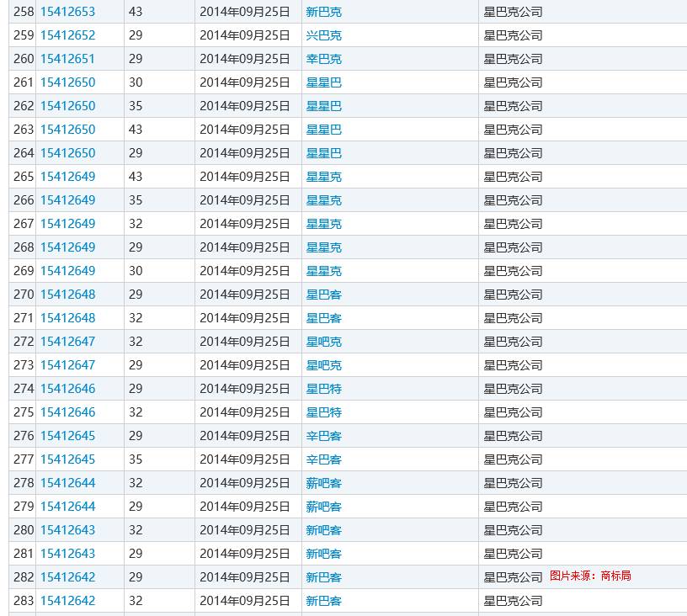Open application number 15412650 in row 261
This screenshot has width=687, height=616.
pyautogui.click(x=67, y=82)
